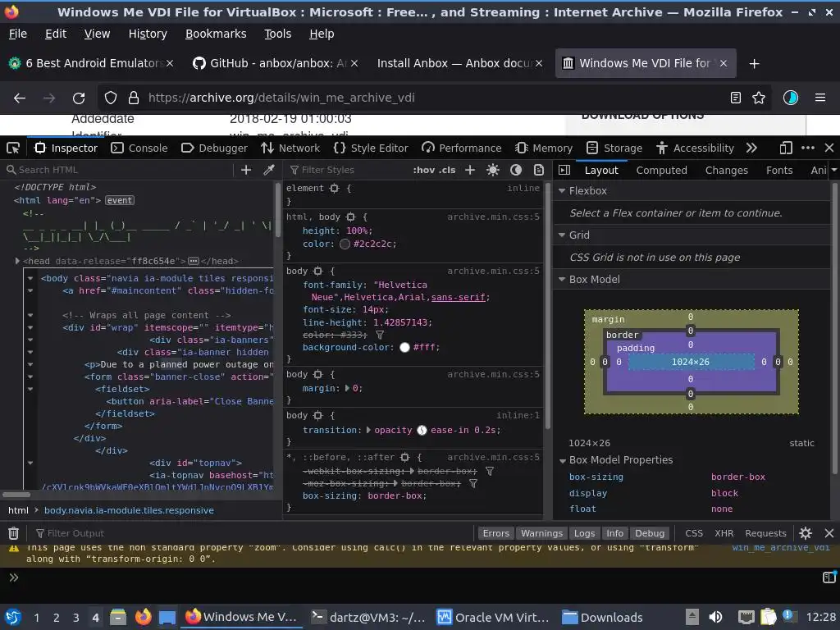The image size is (840, 630).
Task: Collapse the Grid section
Action: pos(562,235)
